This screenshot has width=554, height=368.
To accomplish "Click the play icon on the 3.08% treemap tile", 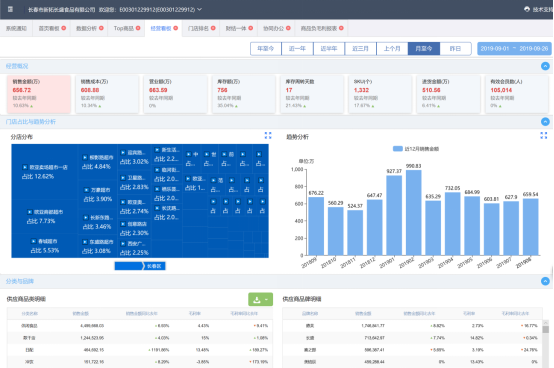I will pyautogui.click(x=85, y=242).
